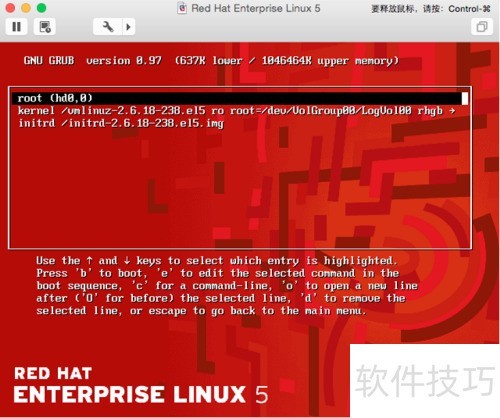
Task: Click the VM document icon in the title
Action: 182,8
